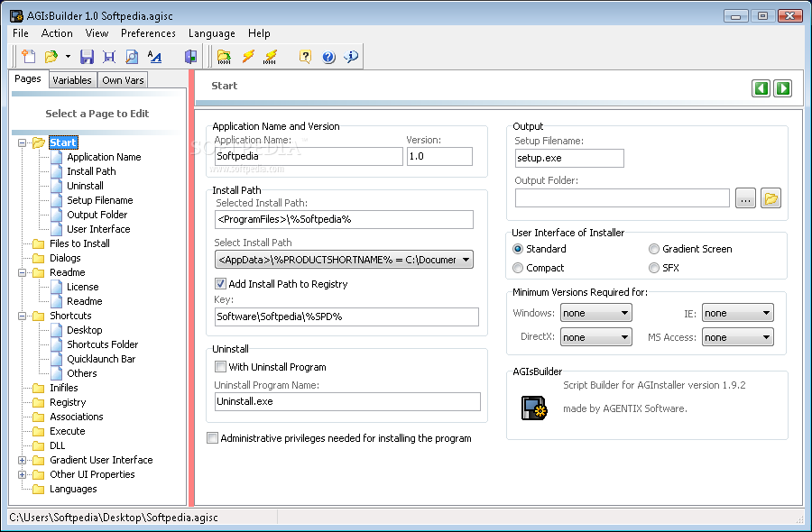
Task: Select Install Path in the tree
Action: click(x=91, y=172)
